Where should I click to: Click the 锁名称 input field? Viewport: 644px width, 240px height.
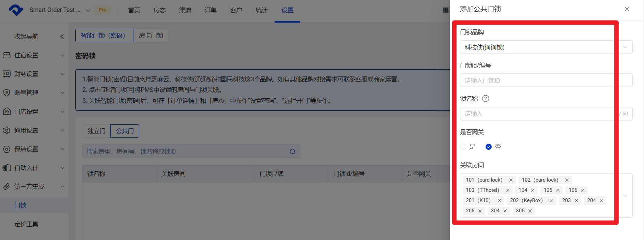pyautogui.click(x=546, y=114)
